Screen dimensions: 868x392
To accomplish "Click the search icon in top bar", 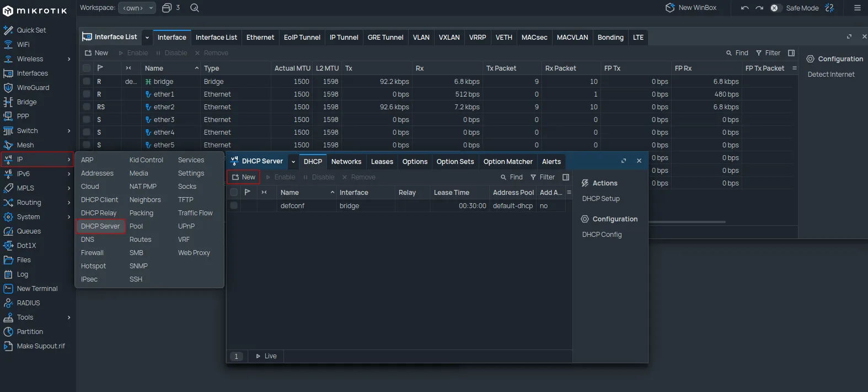I will [x=195, y=8].
